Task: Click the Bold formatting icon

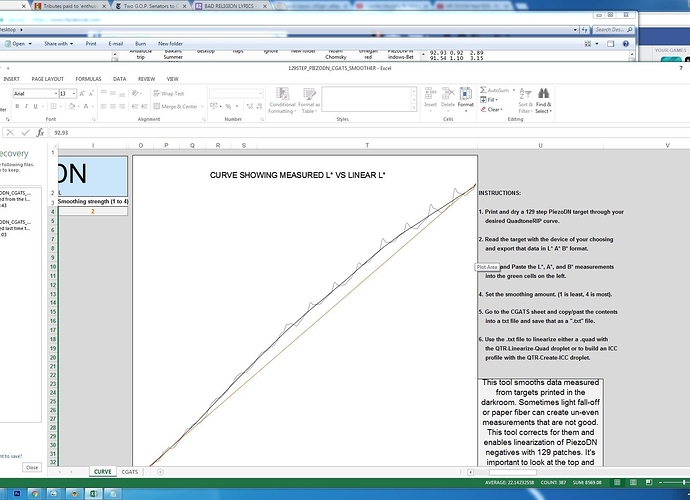Action: pos(17,106)
